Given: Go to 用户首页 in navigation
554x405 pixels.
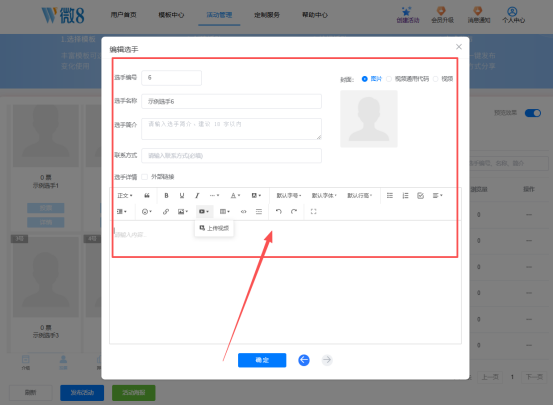Looking at the screenshot, I should [123, 15].
